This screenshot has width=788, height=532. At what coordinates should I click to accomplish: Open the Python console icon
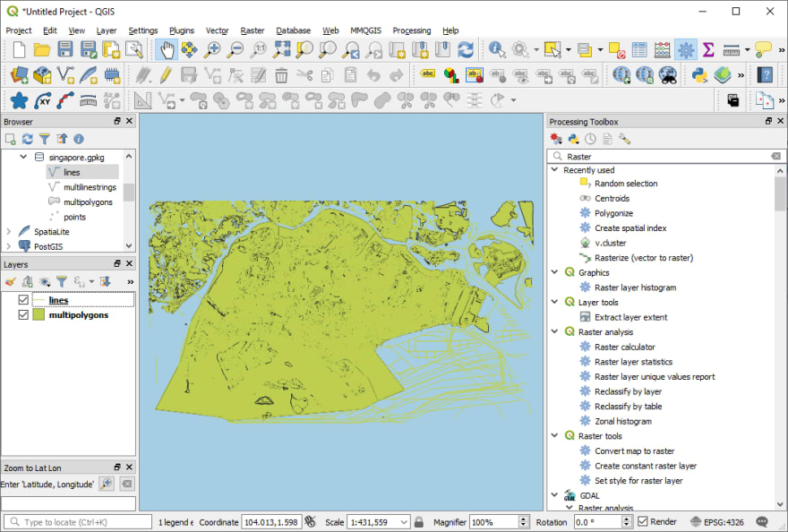[699, 75]
